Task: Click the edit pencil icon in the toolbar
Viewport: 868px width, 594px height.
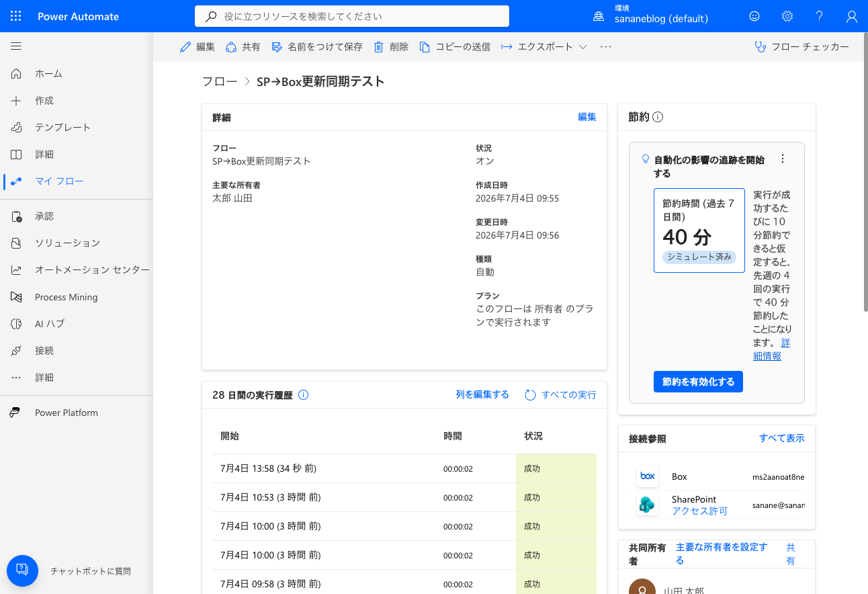Action: point(185,47)
